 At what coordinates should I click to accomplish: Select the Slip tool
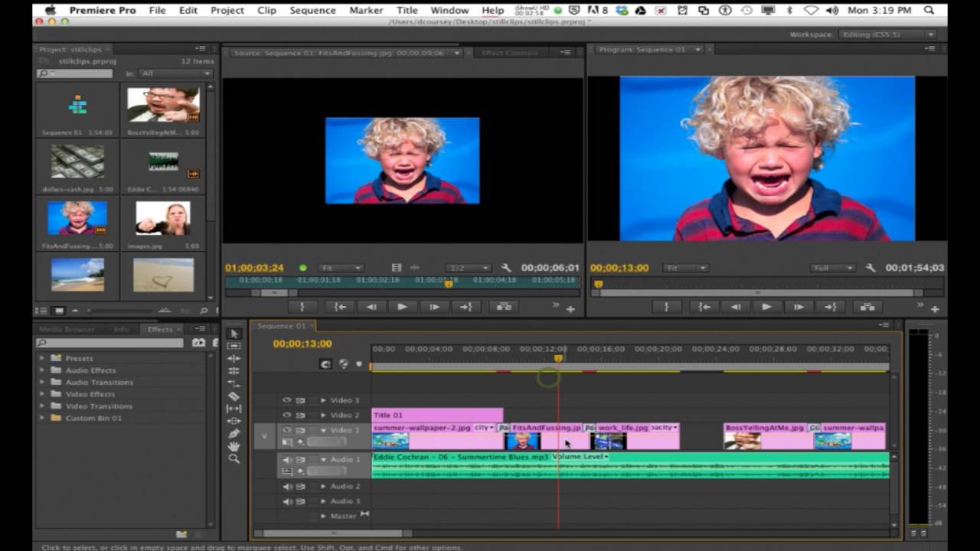pos(234,409)
